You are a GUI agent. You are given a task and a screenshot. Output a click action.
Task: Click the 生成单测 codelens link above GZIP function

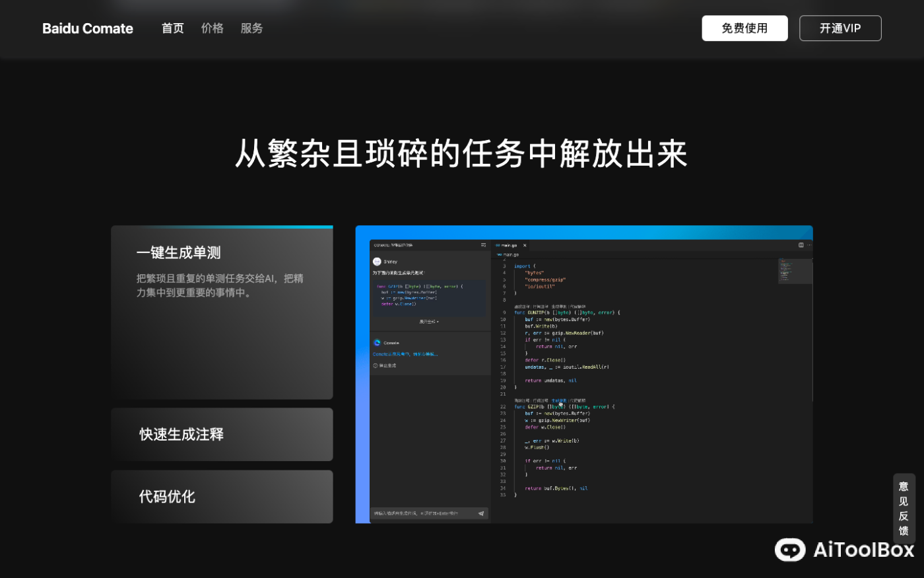(x=558, y=401)
